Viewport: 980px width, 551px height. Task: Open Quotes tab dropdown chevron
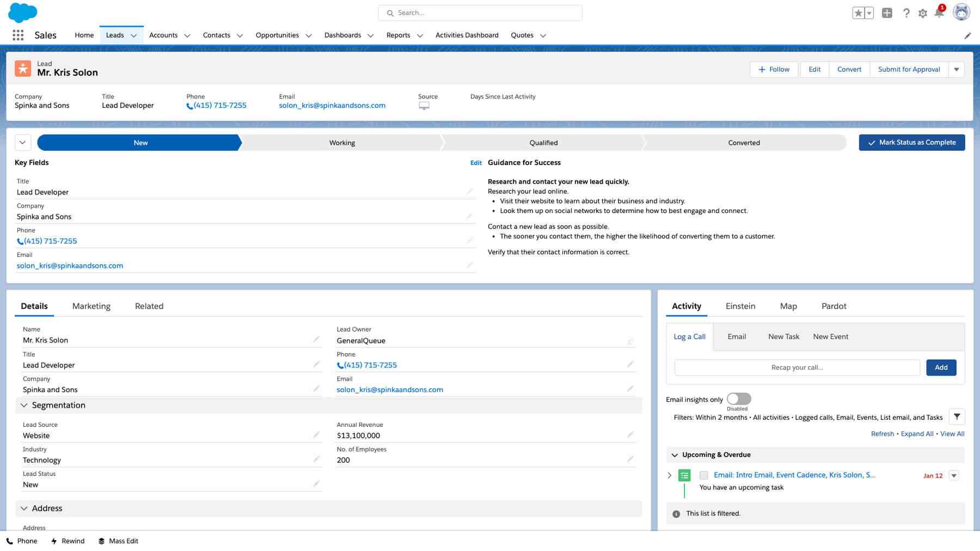pos(543,35)
